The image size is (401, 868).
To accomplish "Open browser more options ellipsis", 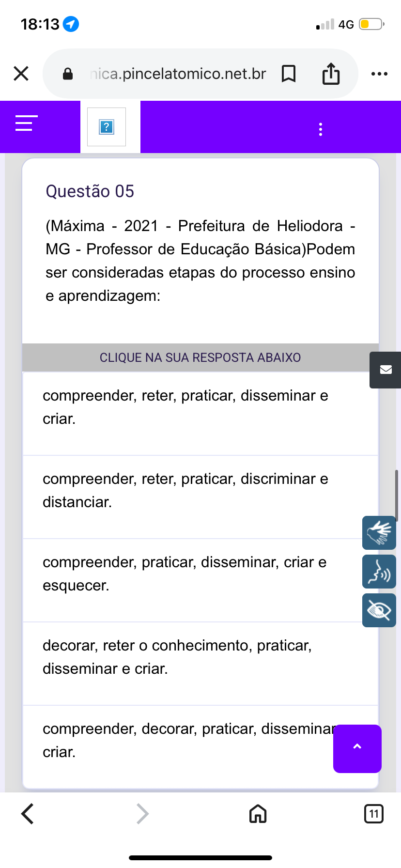I will (379, 74).
